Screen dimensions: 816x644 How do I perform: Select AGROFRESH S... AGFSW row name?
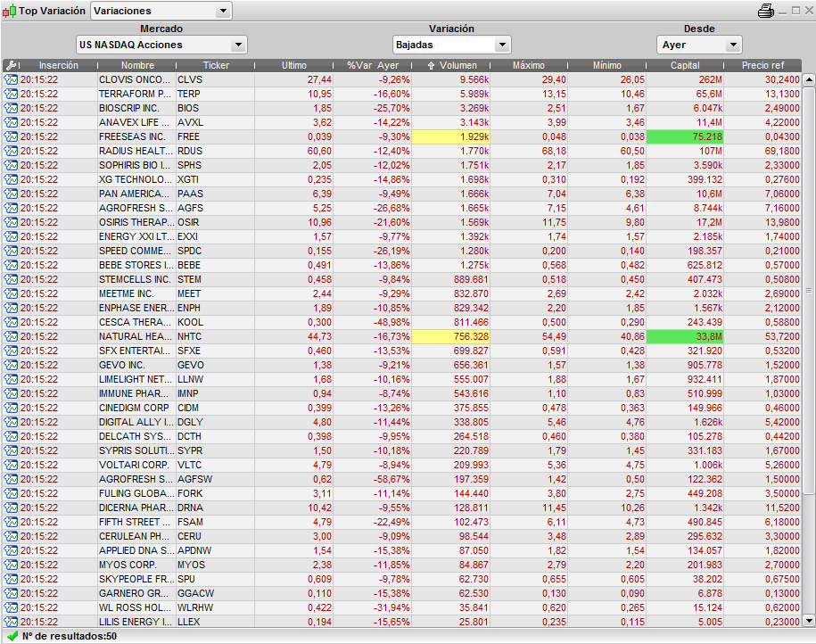tap(136, 480)
